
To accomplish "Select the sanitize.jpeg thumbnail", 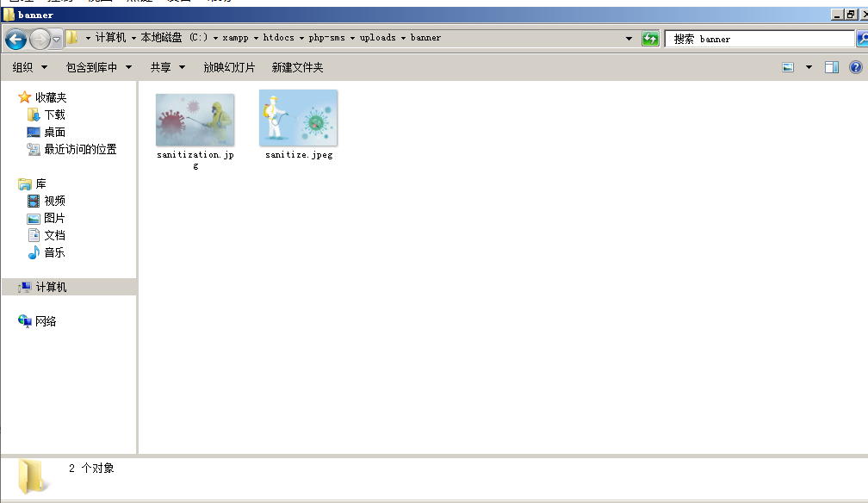I will (298, 117).
